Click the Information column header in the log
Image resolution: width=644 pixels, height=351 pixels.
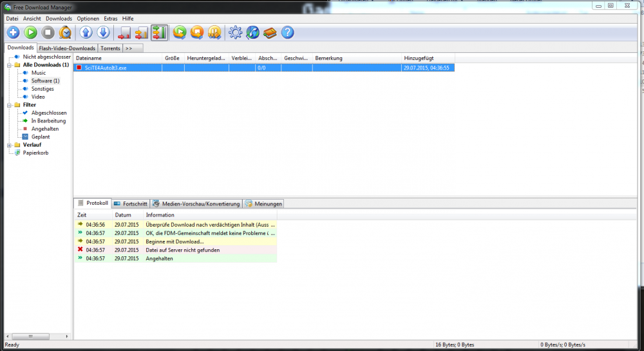coord(211,215)
